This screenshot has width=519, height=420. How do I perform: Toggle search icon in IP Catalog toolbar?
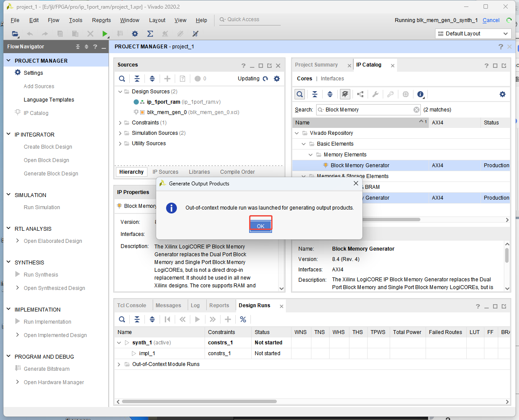tap(300, 94)
